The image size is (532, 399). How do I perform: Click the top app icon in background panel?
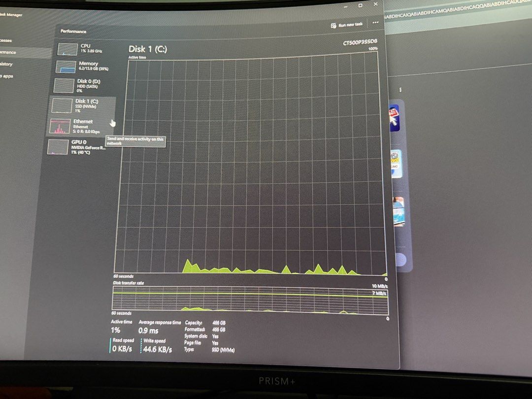point(394,118)
